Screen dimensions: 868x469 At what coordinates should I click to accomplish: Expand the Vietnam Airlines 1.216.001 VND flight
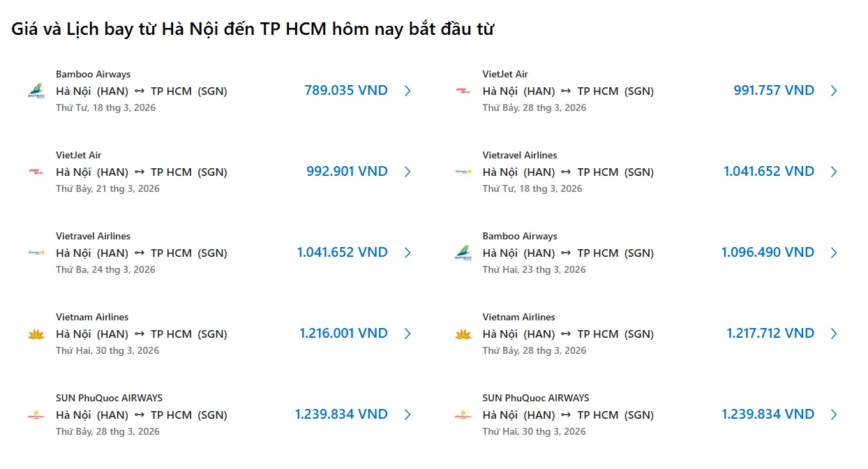(x=408, y=334)
